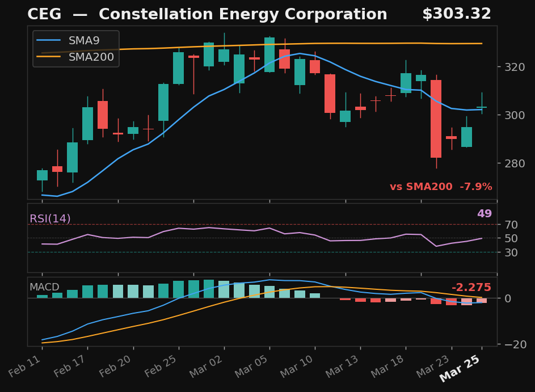Click the MACD 0 axis label
This screenshot has width=535, height=392.
tap(508, 299)
